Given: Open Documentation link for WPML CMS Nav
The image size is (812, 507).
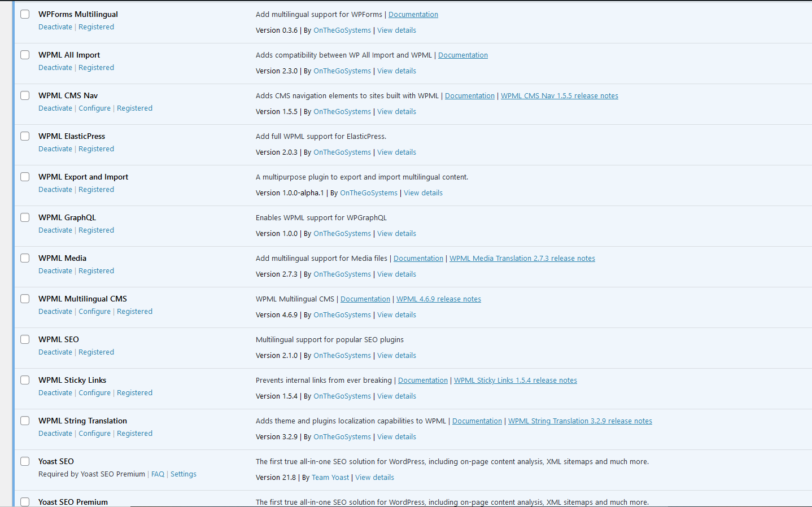Looking at the screenshot, I should (x=470, y=96).
